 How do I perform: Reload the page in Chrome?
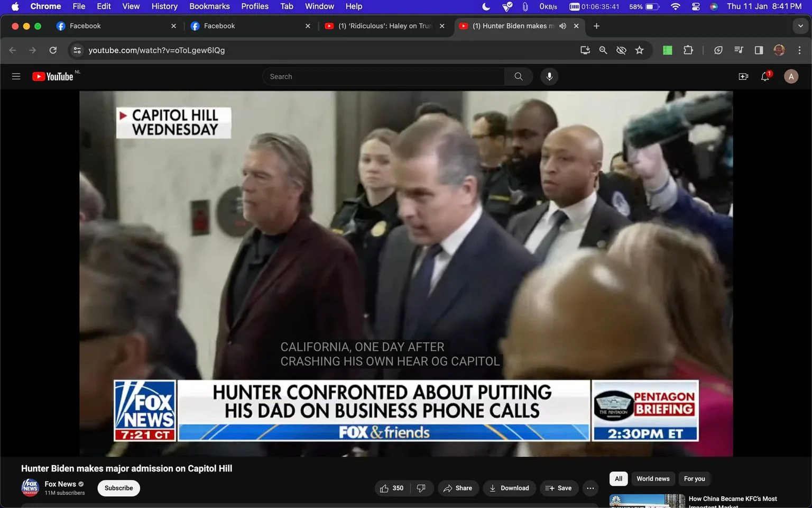point(53,50)
